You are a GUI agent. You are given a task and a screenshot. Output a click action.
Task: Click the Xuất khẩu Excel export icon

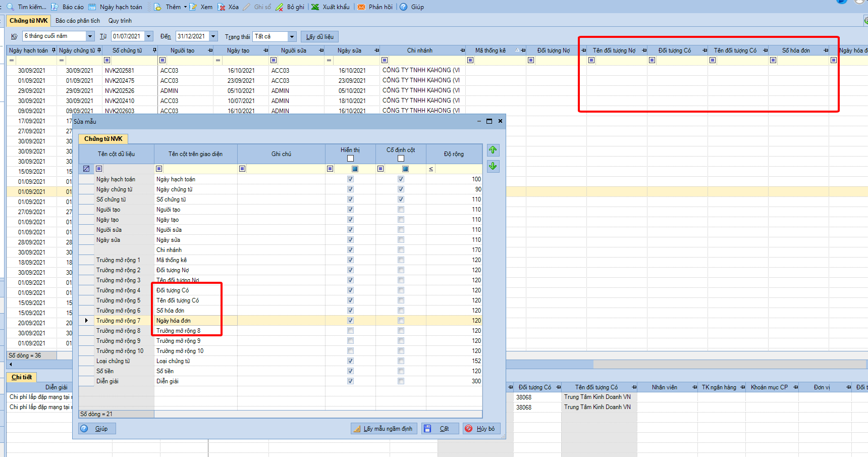point(315,7)
